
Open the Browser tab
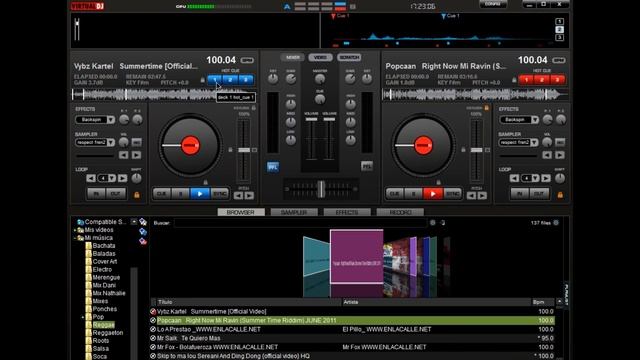tap(241, 212)
